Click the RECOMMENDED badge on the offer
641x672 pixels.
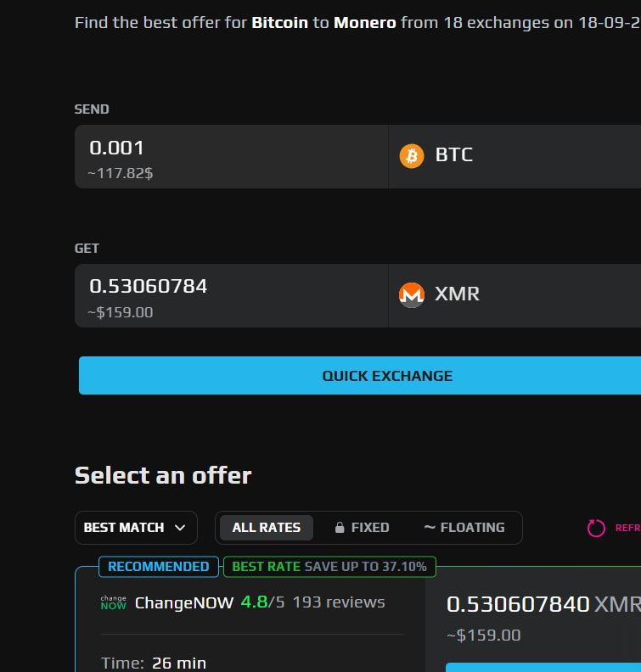tap(159, 567)
